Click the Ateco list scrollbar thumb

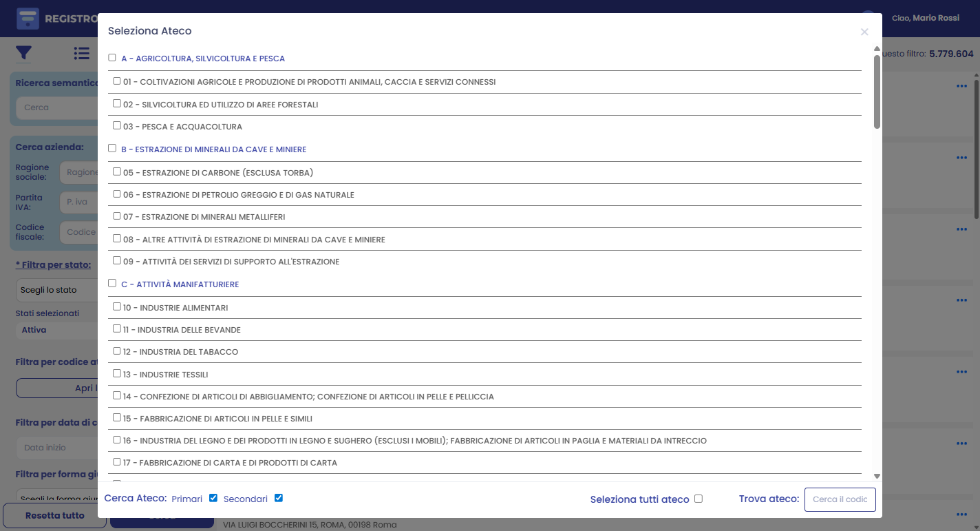tap(877, 92)
